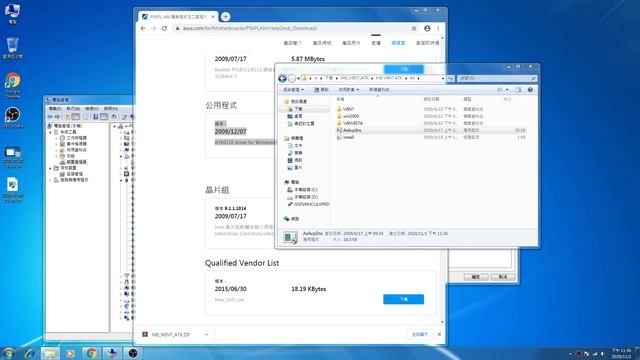Image resolution: width=640 pixels, height=360 pixels.
Task: Open the Chrome profile icon
Action: point(427,28)
